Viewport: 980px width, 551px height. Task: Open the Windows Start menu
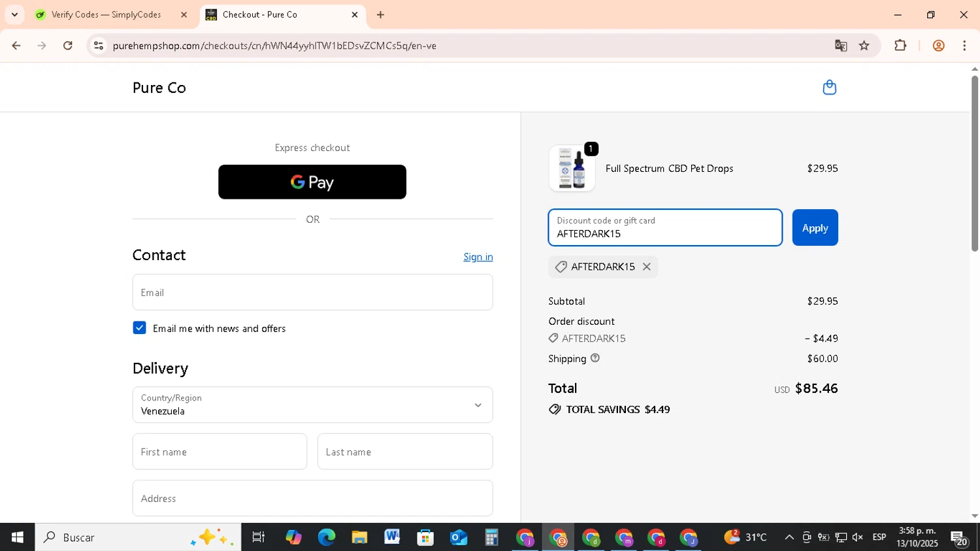point(17,537)
